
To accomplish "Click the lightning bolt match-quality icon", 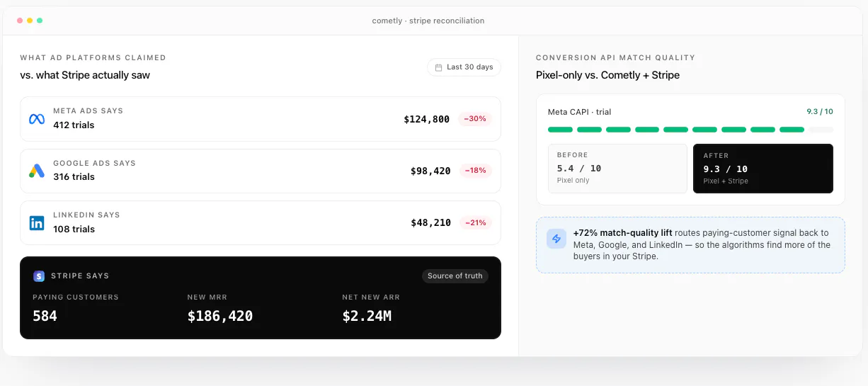I will pyautogui.click(x=556, y=239).
